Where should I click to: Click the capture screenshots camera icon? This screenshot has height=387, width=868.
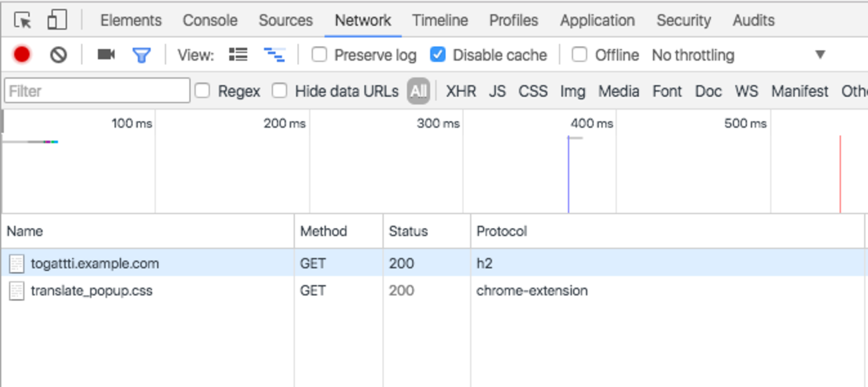[106, 55]
